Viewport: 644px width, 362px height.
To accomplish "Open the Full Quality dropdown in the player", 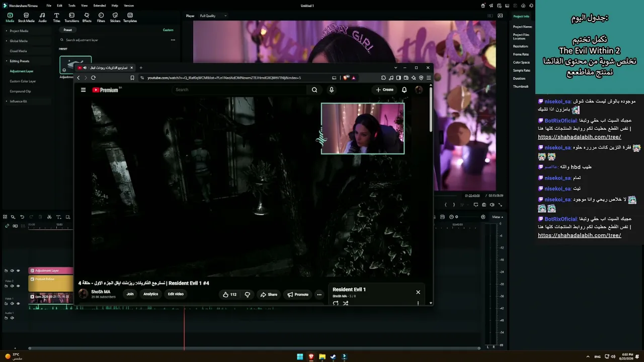I will click(x=213, y=16).
